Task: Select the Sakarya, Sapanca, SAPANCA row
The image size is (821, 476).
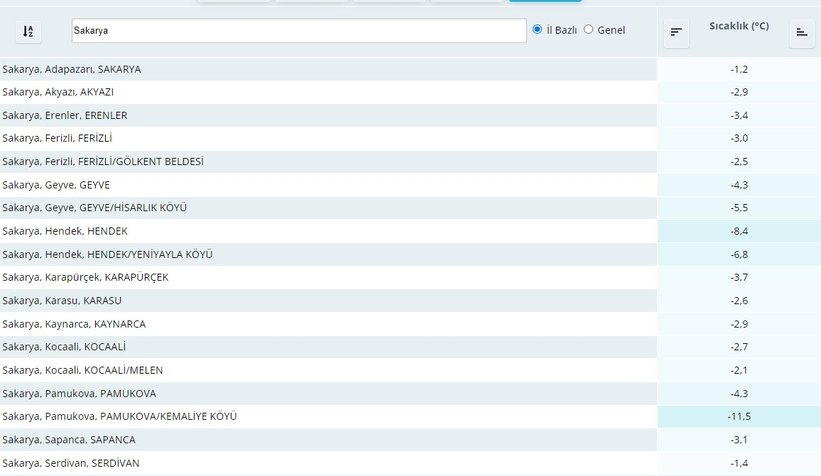Action: tap(69, 440)
